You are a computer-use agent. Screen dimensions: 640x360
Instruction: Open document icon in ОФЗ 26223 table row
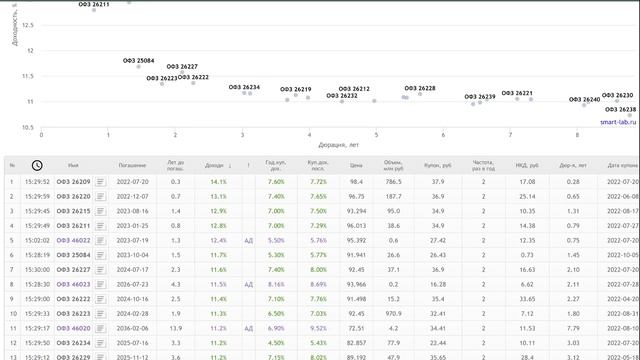(100, 314)
